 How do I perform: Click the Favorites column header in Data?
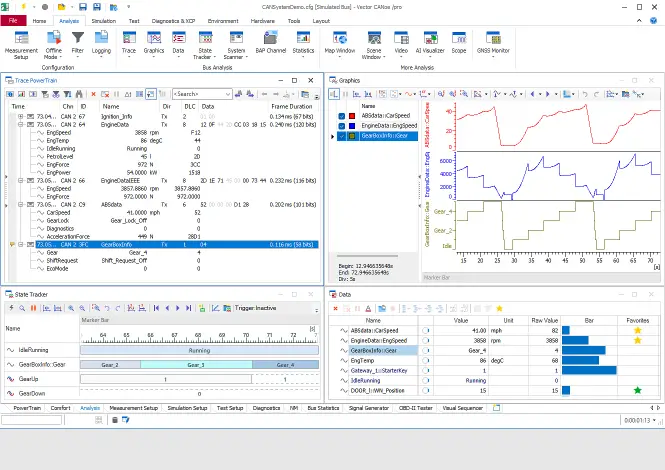pos(637,321)
